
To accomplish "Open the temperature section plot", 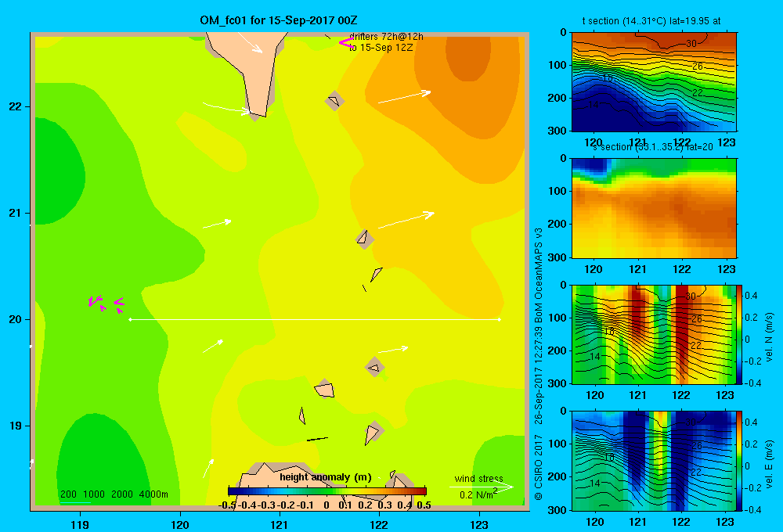I will click(654, 82).
